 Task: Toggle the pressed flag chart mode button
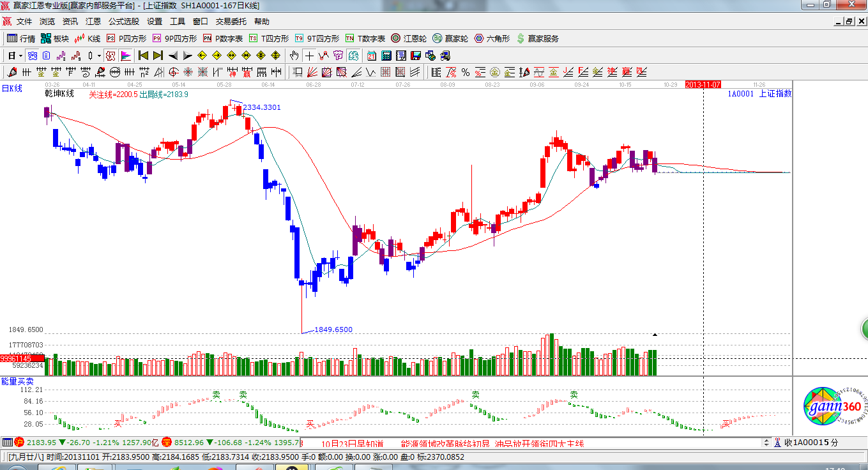point(125,56)
